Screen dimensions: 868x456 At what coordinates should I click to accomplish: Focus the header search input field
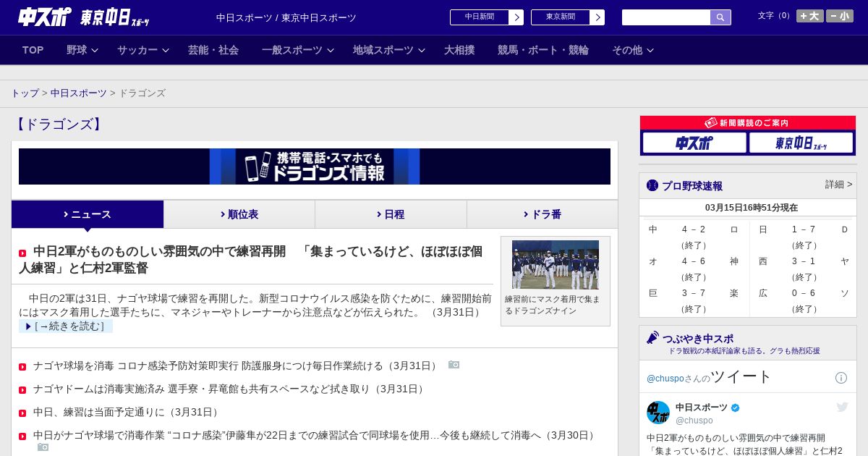[666, 17]
